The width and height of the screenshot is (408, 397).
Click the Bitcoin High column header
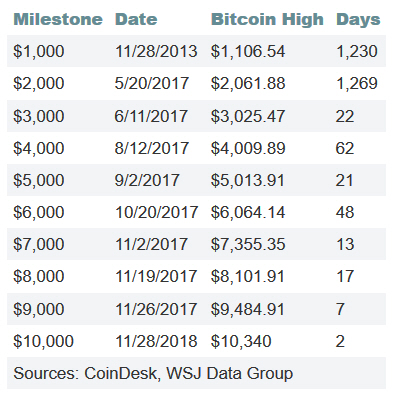(267, 20)
